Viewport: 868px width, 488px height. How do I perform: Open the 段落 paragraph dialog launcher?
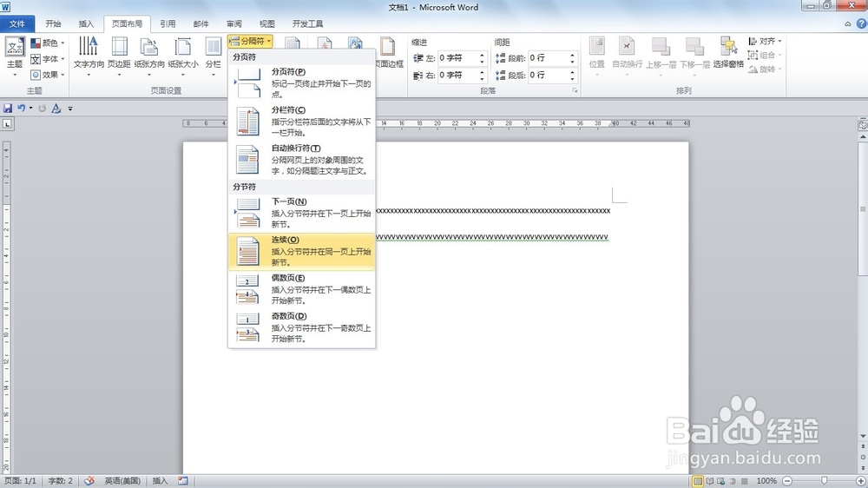point(575,90)
